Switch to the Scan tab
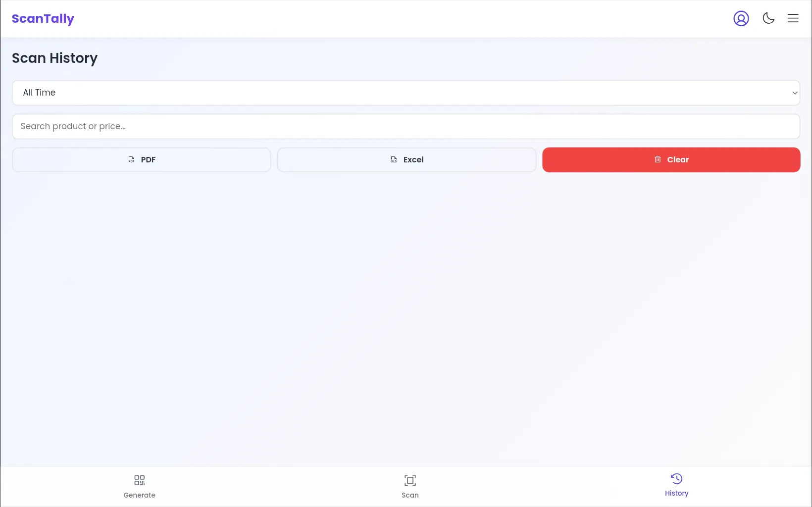This screenshot has width=812, height=507. (x=410, y=487)
